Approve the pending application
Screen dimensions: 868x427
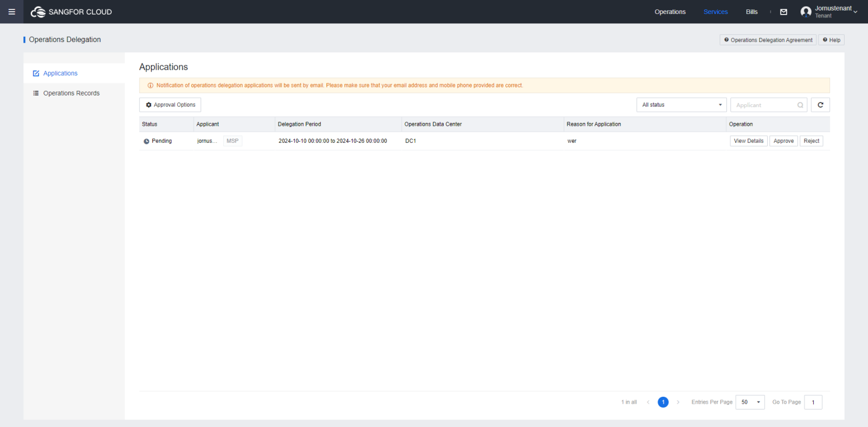tap(783, 141)
